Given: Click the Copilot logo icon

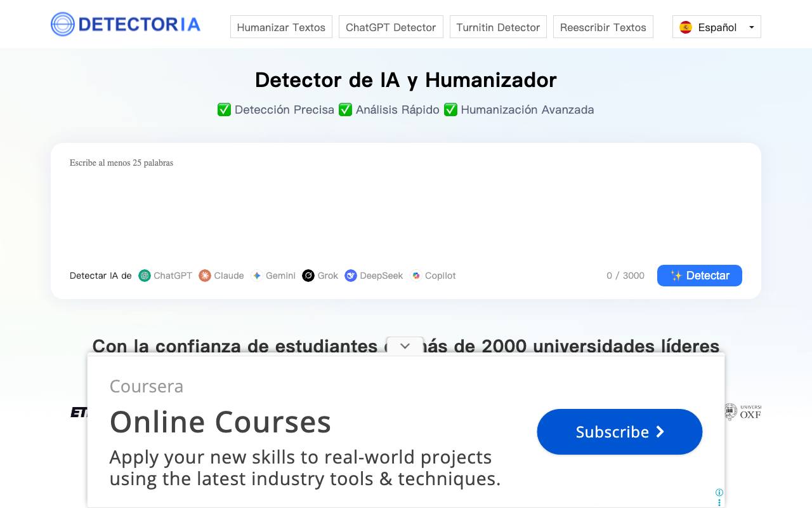Looking at the screenshot, I should [x=416, y=276].
